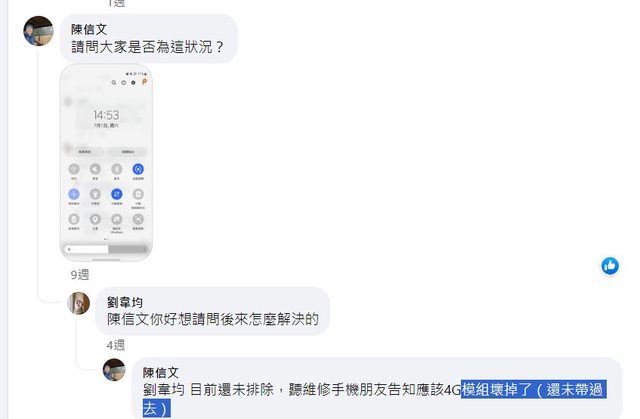Open 陳信文's profile picture on top comment
Viewport: 640px width, 419px height.
point(38,31)
